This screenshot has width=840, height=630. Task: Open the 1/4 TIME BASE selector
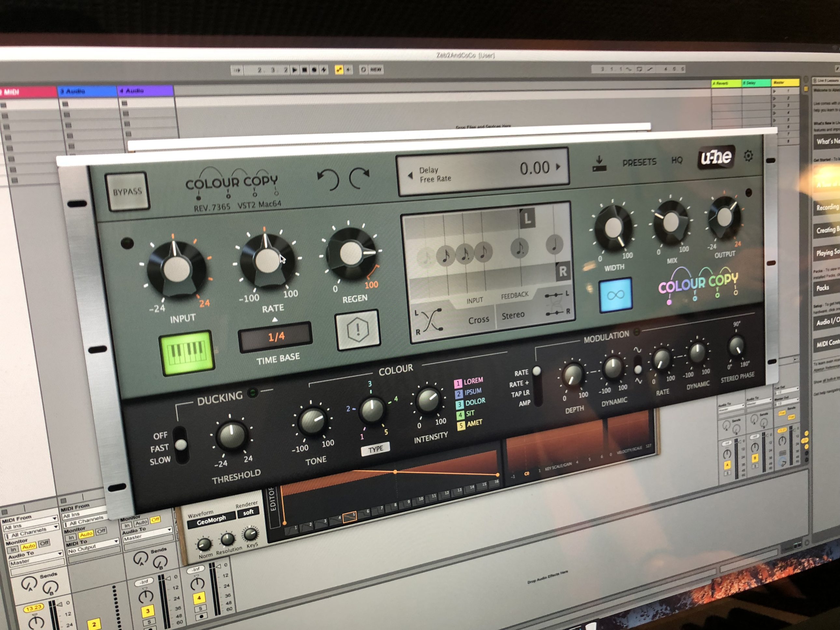[x=276, y=336]
